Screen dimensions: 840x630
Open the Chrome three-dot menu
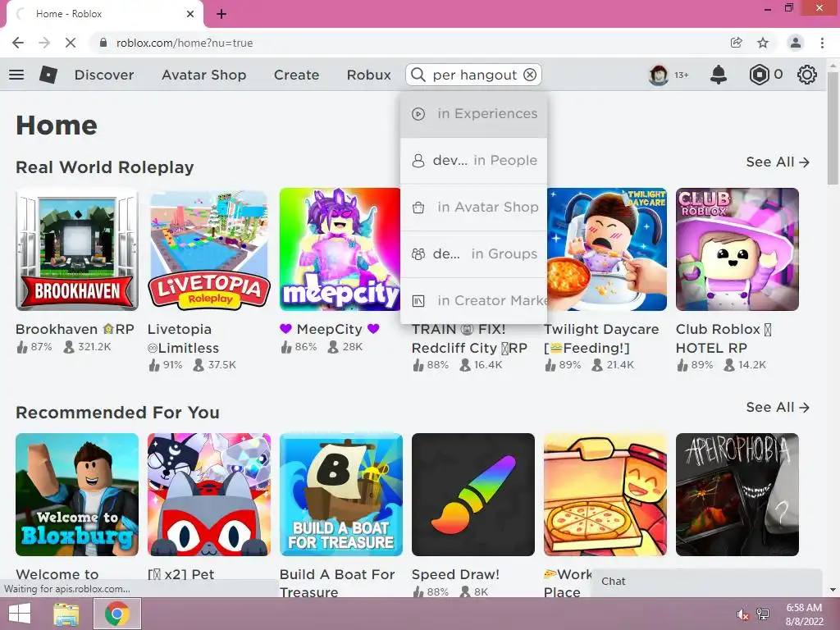822,43
